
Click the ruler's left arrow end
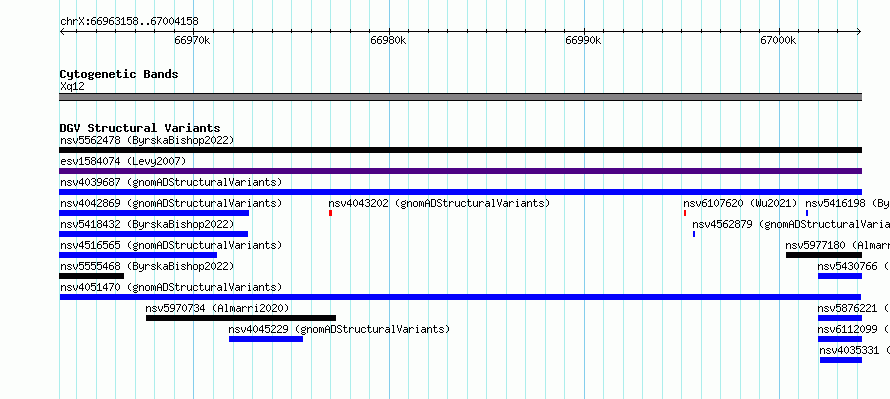point(62,32)
